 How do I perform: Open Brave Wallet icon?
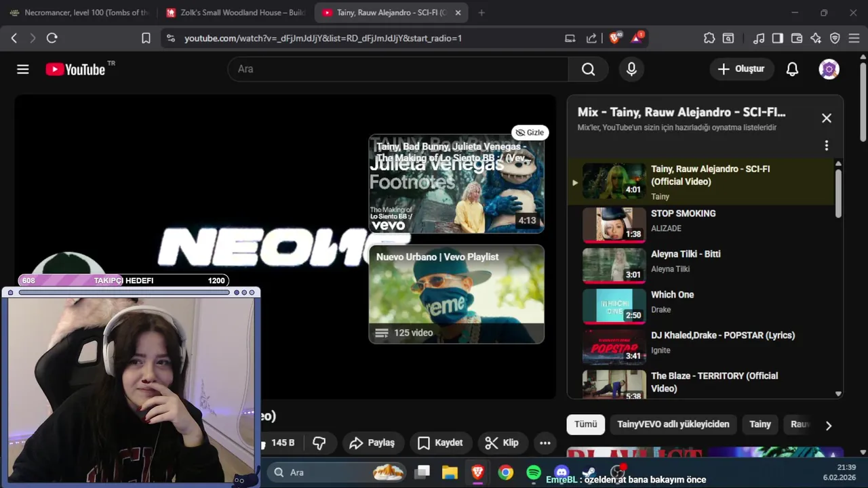[x=797, y=38]
